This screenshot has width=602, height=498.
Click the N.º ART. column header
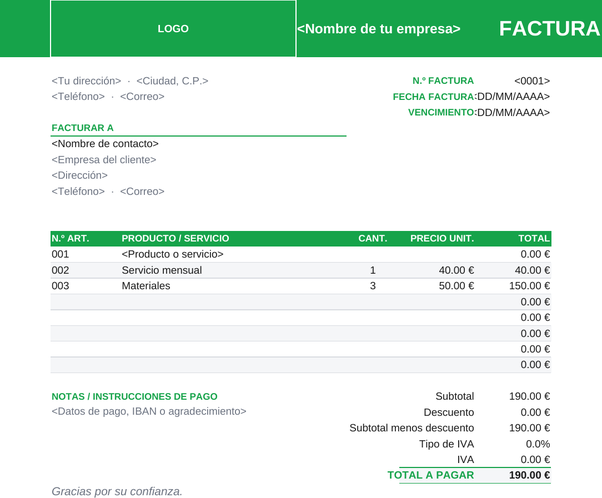(70, 238)
